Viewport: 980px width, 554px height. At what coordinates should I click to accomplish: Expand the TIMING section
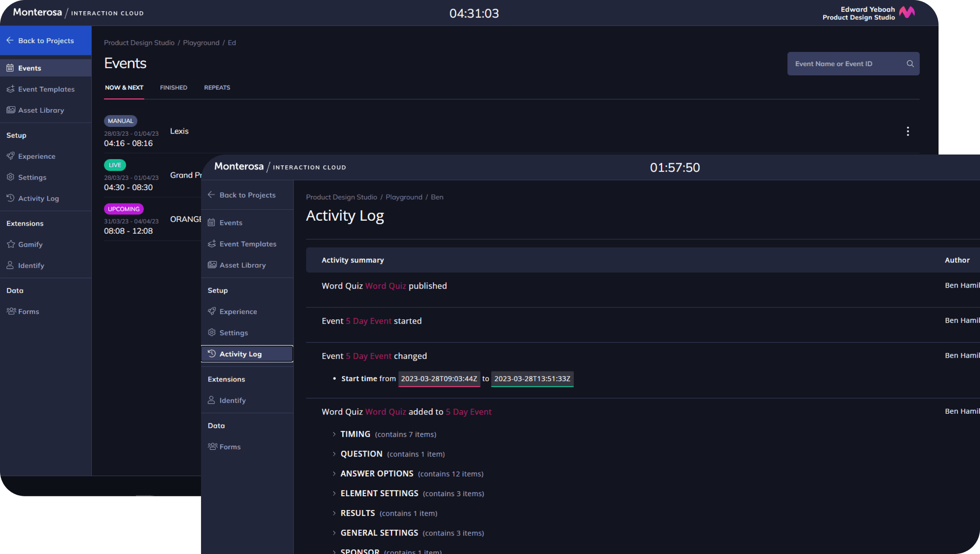334,434
